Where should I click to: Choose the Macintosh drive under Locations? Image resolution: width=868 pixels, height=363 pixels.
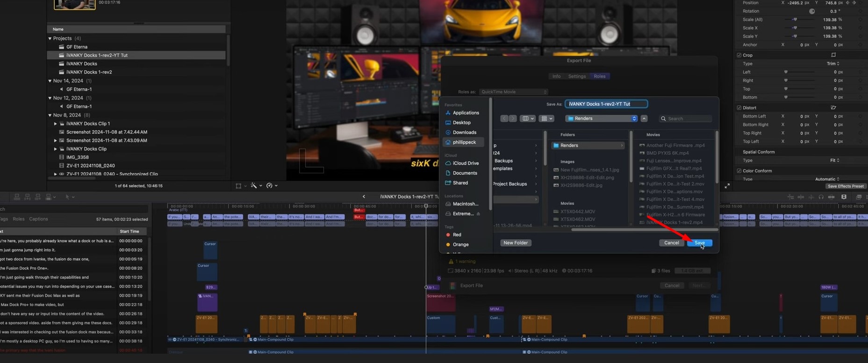coord(462,204)
